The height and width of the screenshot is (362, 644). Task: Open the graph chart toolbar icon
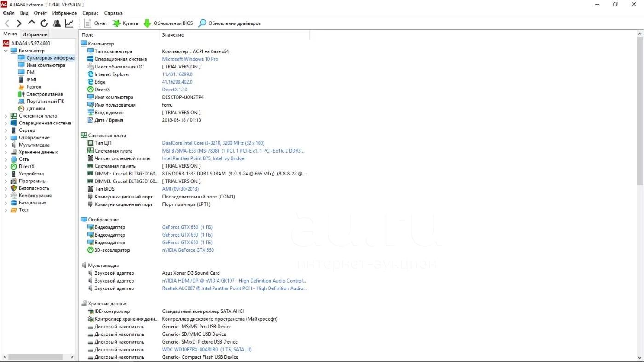69,23
